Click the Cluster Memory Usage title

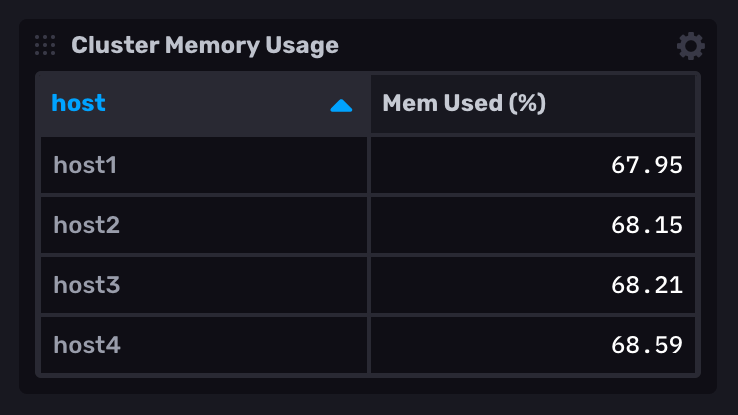(x=205, y=45)
